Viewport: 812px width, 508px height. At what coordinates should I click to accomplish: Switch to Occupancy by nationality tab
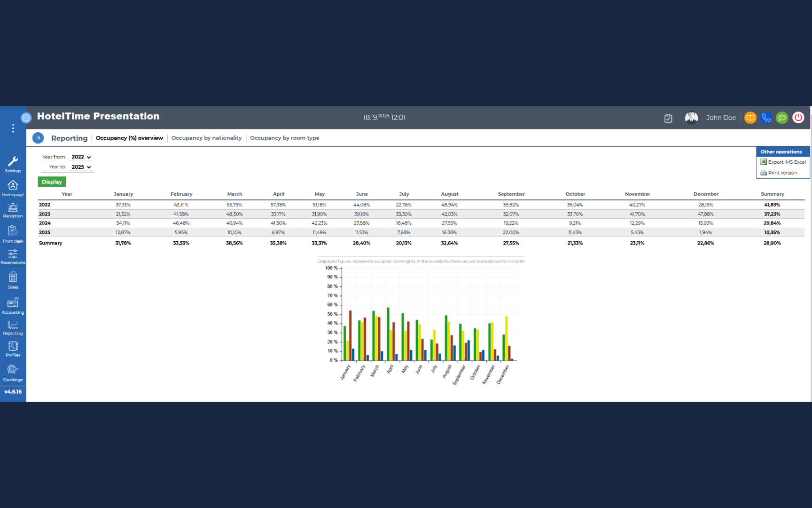[x=206, y=138]
